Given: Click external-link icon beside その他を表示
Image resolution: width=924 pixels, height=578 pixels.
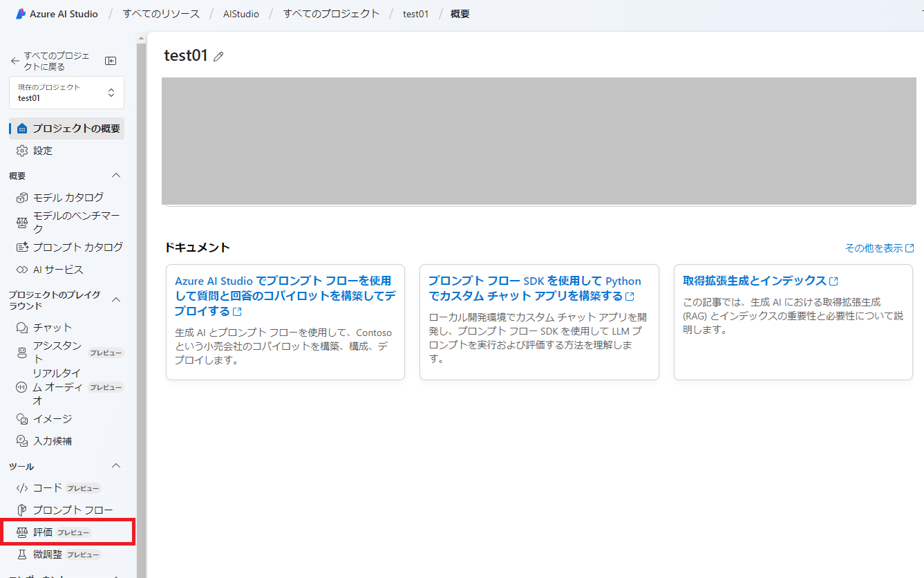Looking at the screenshot, I should click(x=909, y=248).
